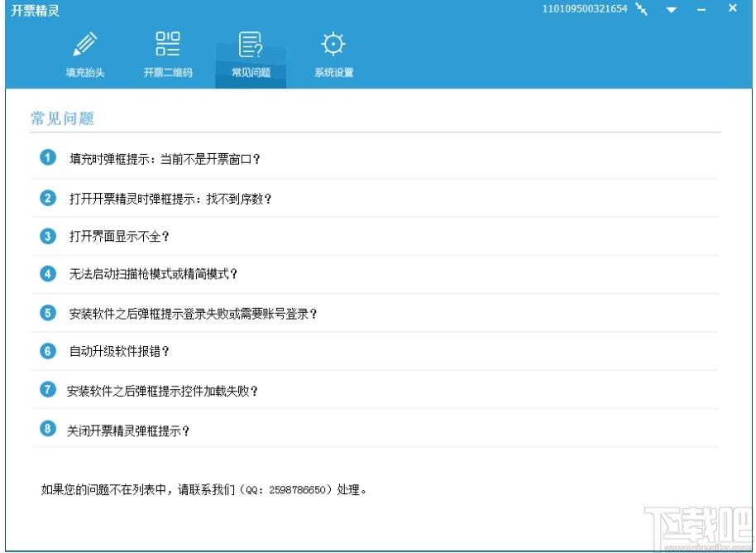Open the 填充抬头 pencil icon

(85, 44)
